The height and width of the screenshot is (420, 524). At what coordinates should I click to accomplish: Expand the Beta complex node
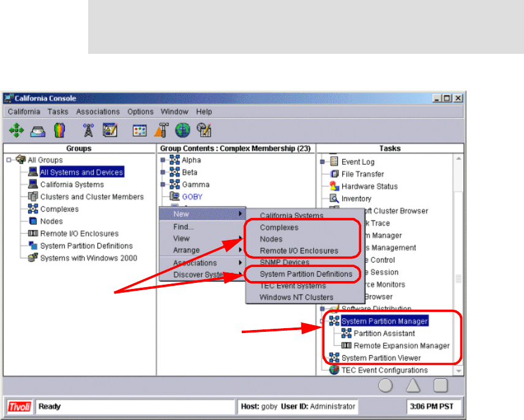[x=163, y=173]
